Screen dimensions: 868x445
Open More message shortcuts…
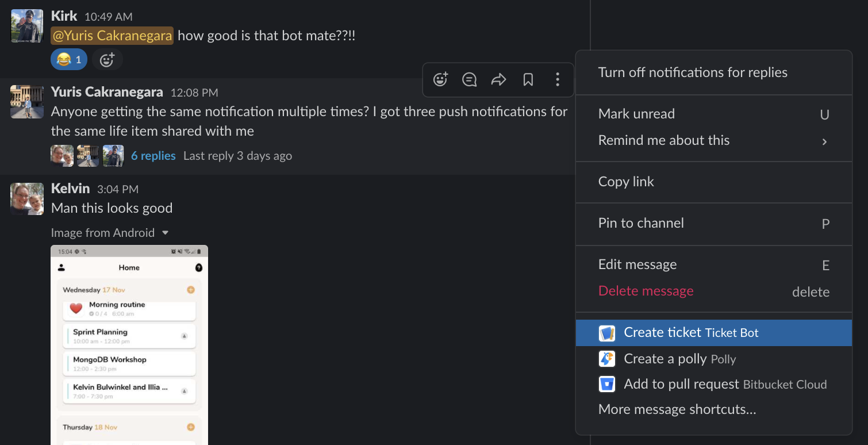click(x=714, y=409)
